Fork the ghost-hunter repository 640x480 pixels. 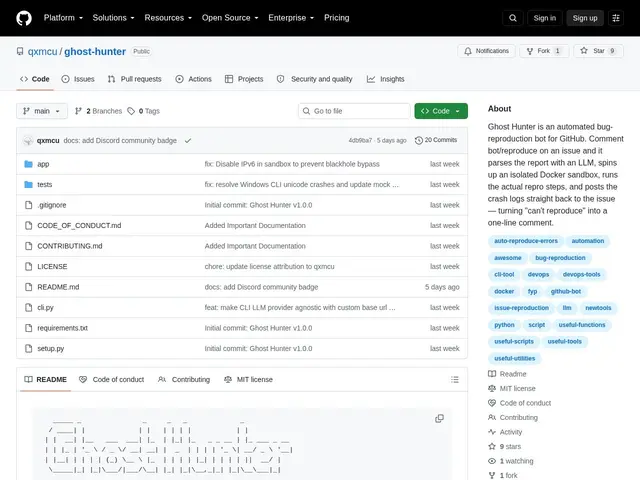coord(544,51)
